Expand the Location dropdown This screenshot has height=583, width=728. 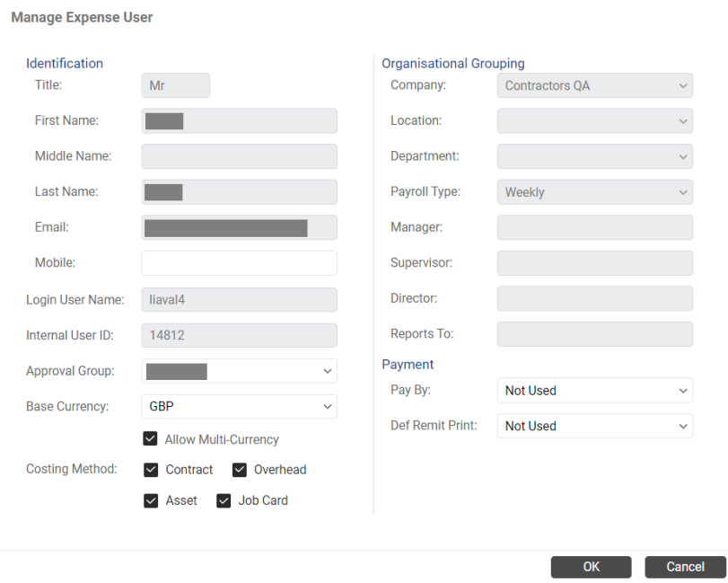595,121
